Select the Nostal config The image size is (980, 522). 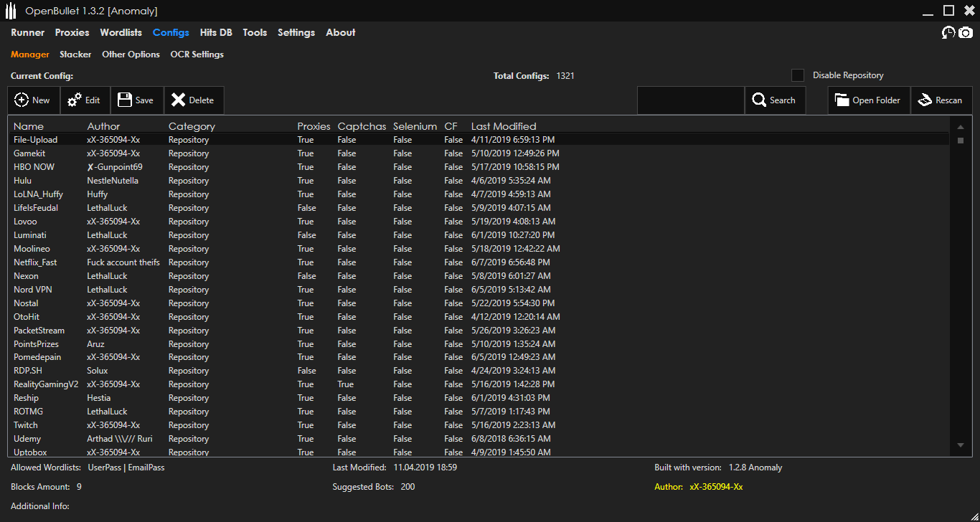(480, 303)
